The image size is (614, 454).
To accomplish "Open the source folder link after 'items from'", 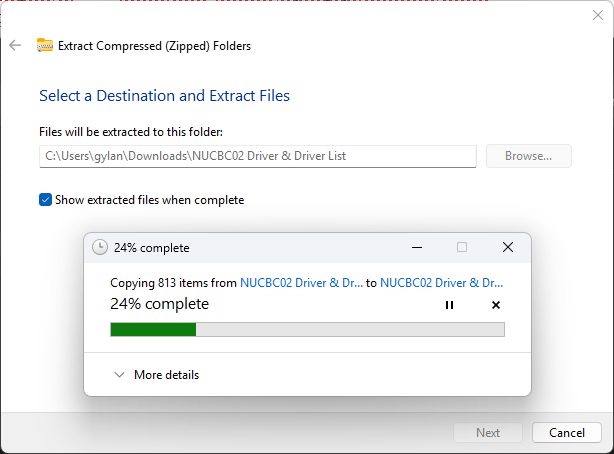I will click(x=301, y=283).
